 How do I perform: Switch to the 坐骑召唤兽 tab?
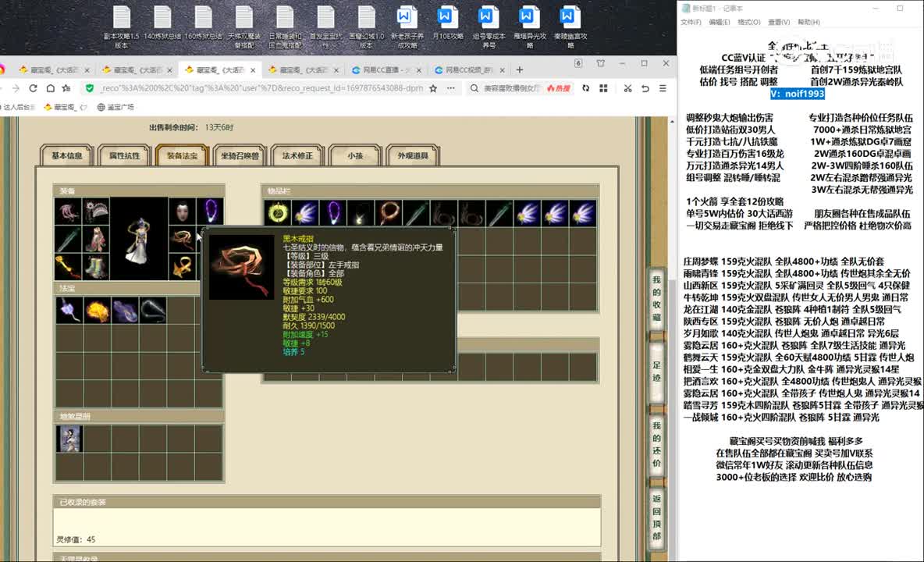pos(240,155)
